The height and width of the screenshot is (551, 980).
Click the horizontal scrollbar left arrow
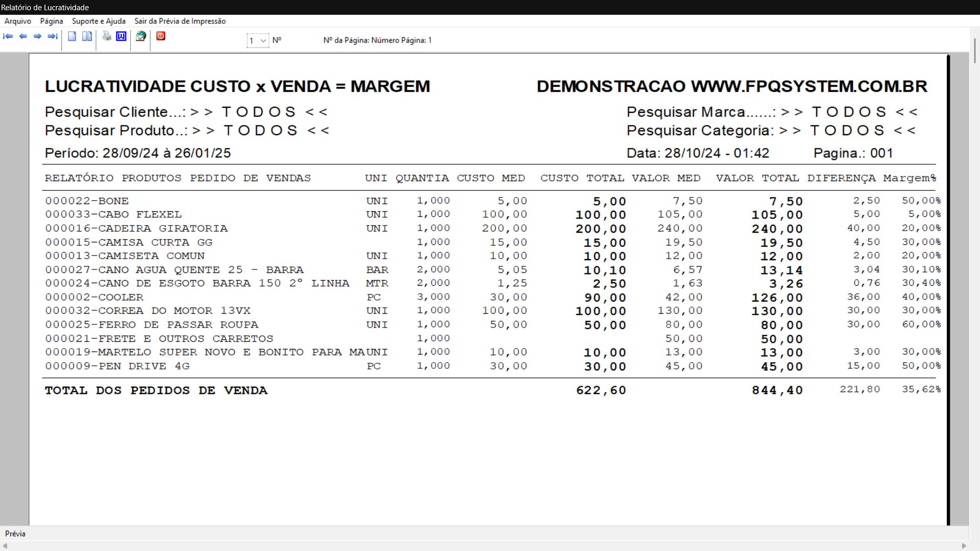coord(5,546)
